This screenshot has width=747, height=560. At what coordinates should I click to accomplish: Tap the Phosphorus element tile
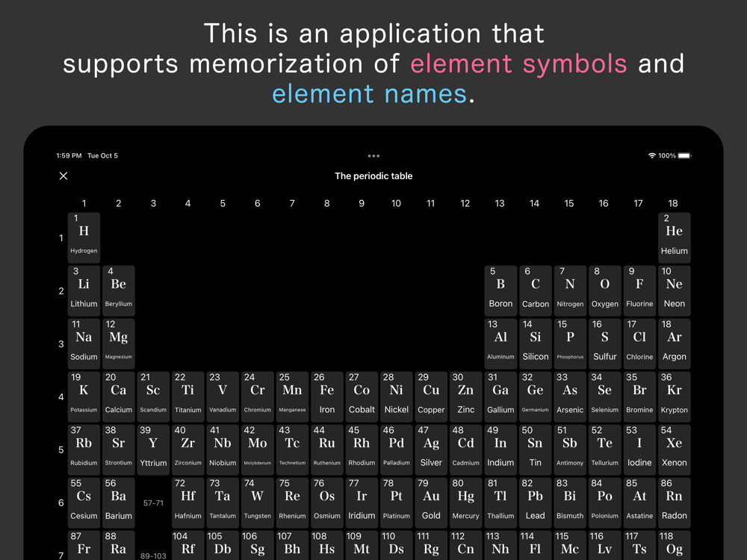[570, 343]
